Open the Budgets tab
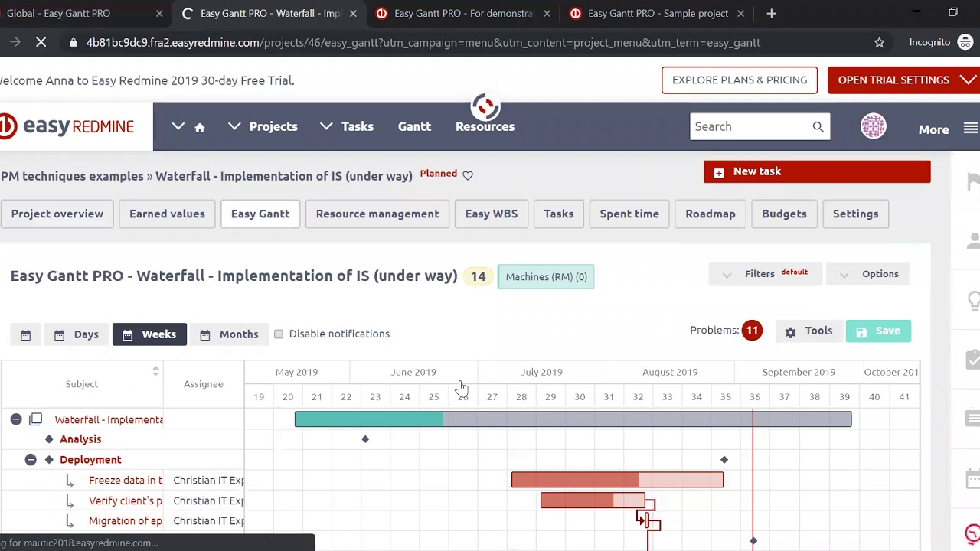This screenshot has height=551, width=980. pyautogui.click(x=784, y=214)
